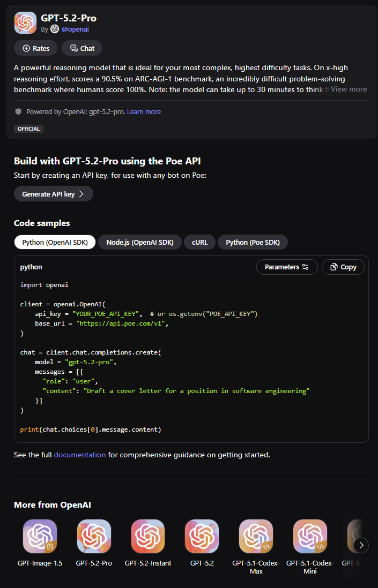Start a conversation with the Chat button
Viewport: 378px width, 588px height.
point(82,48)
